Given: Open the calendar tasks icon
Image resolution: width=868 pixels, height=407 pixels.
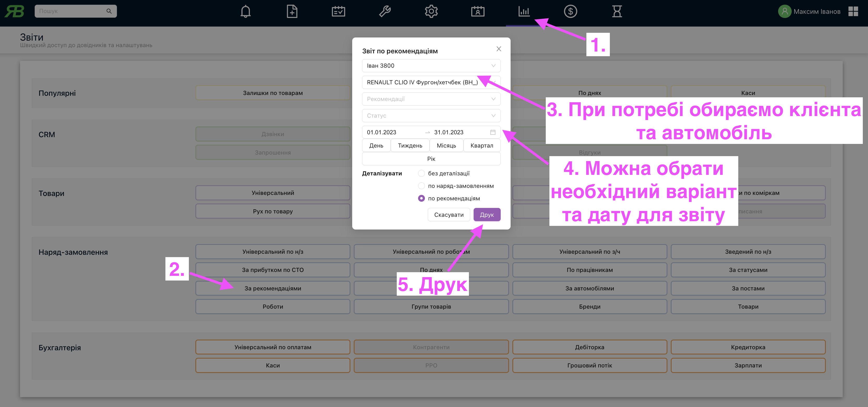Looking at the screenshot, I should [338, 11].
